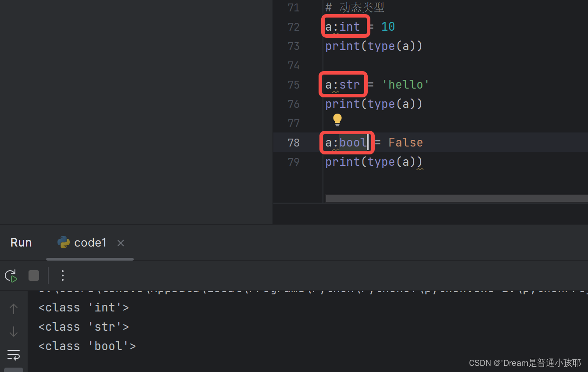Click the bool annotation on line 78

[353, 143]
